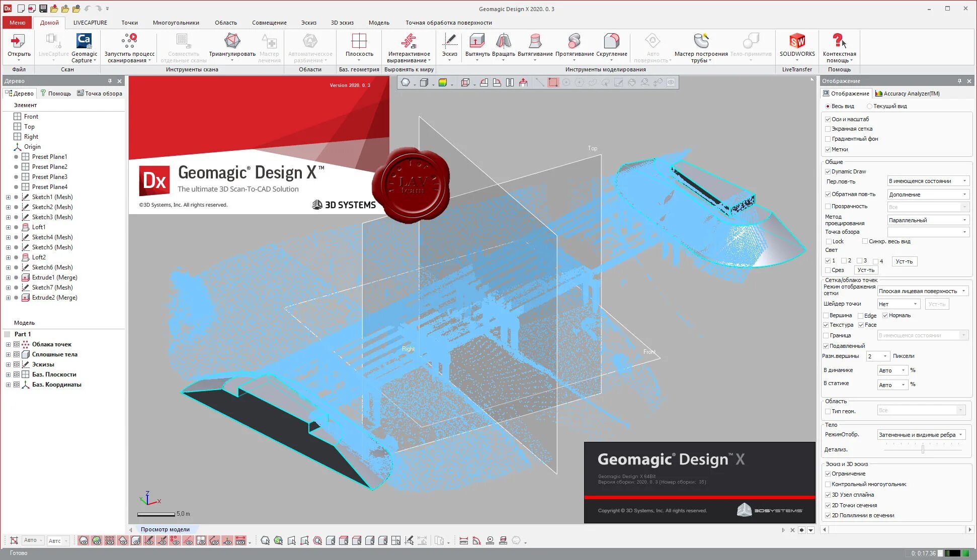Open the Geomagic Capture tool
Image resolution: width=977 pixels, height=560 pixels.
click(84, 41)
